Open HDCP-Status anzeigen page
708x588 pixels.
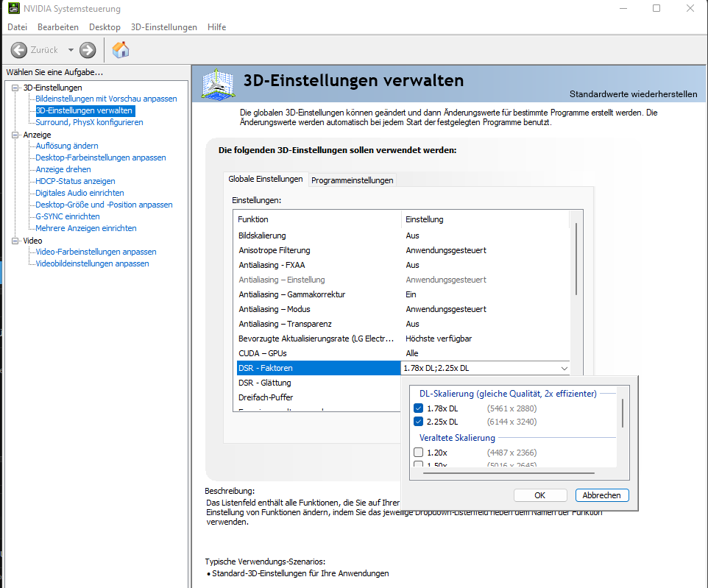(75, 180)
